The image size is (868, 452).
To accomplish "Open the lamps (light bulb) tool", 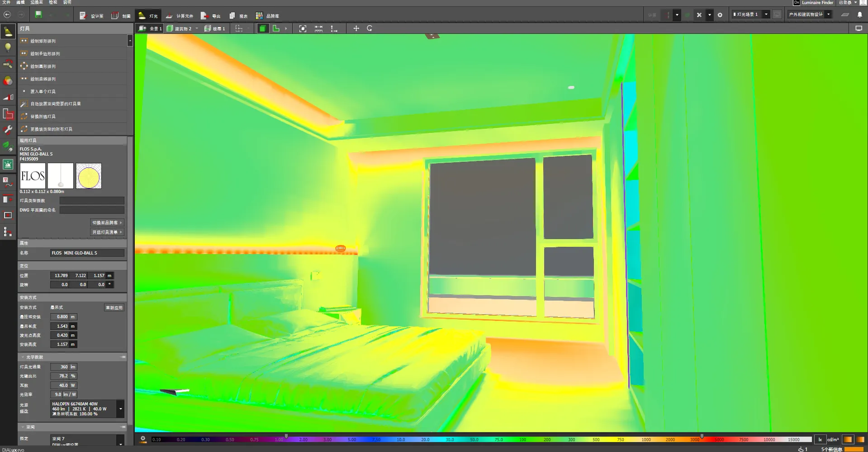I will (x=8, y=47).
